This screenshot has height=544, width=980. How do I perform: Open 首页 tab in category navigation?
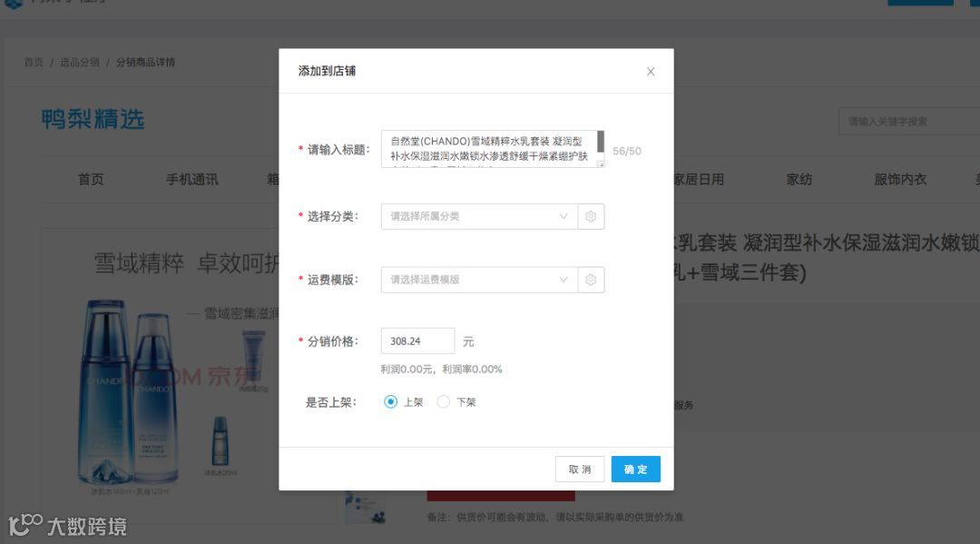click(91, 180)
